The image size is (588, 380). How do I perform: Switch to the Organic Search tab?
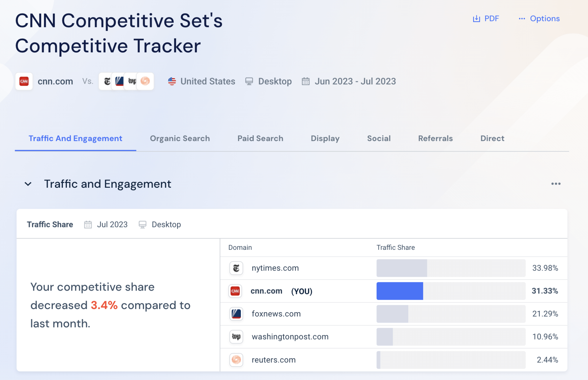pyautogui.click(x=180, y=138)
